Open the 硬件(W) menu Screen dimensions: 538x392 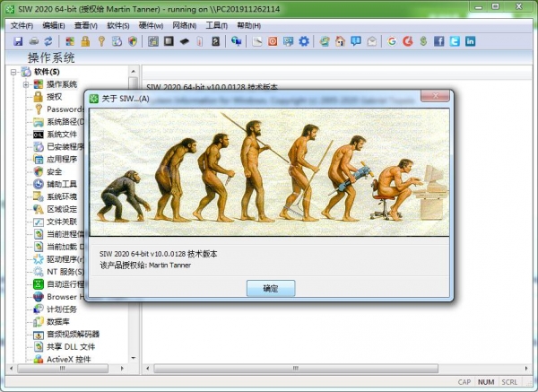(151, 26)
